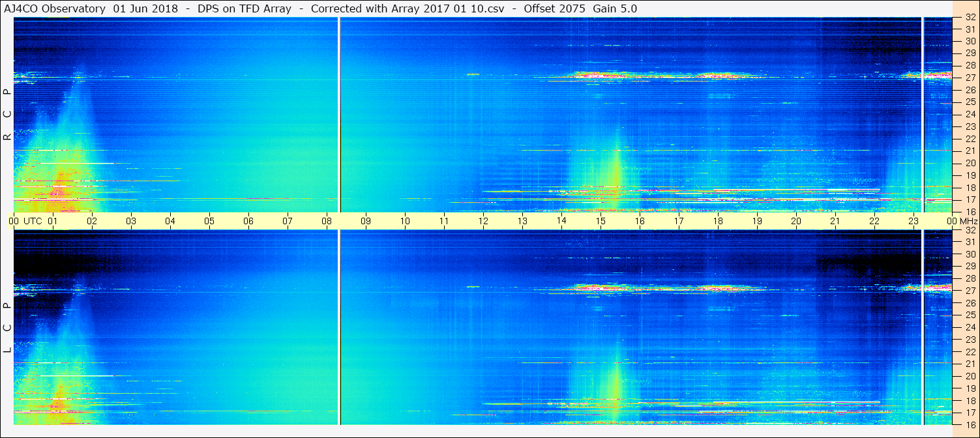The height and width of the screenshot is (438, 980).
Task: Select the 02 hour tick on the time axis
Action: tap(92, 221)
